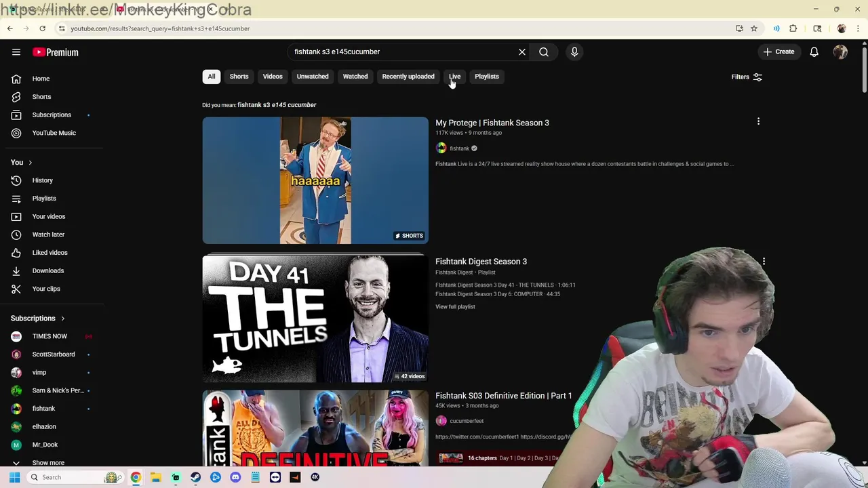Viewport: 868px width, 488px height.
Task: Select the Playlists filter chip
Action: 487,77
